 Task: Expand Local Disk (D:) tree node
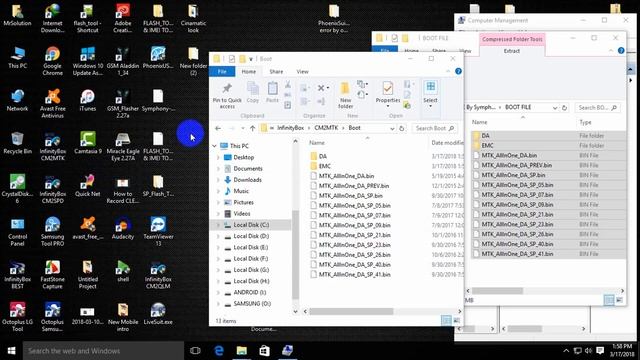pos(218,236)
